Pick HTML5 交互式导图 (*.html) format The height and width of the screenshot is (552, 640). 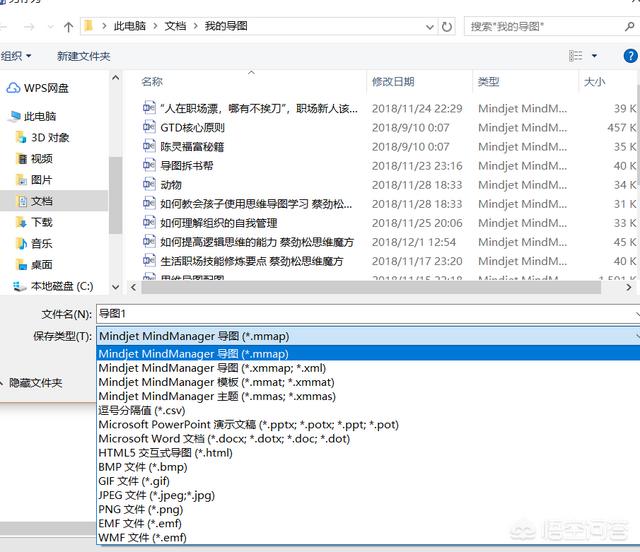[165, 452]
